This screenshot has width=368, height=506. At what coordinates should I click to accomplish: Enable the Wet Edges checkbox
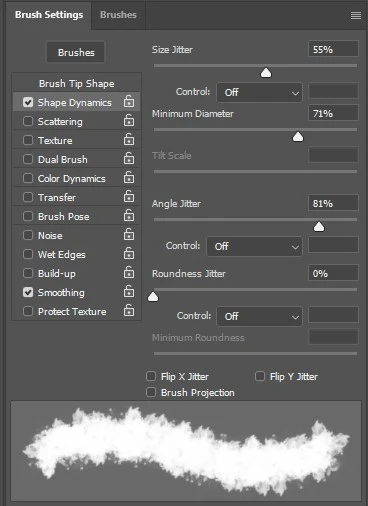coord(28,254)
